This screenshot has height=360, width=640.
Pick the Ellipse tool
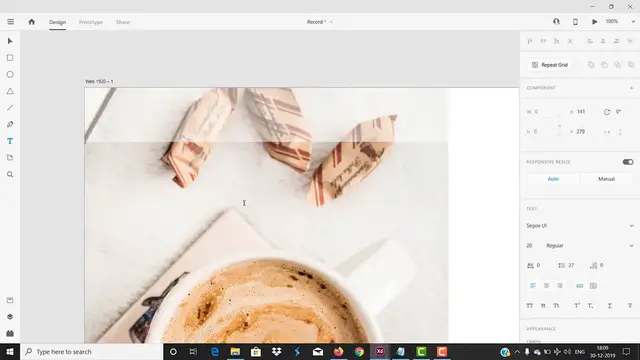[10, 75]
